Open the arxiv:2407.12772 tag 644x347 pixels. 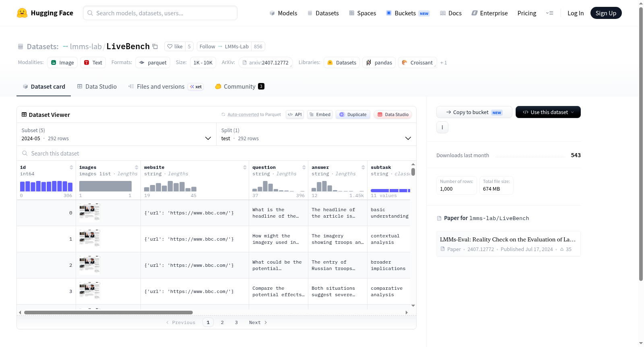pos(266,62)
